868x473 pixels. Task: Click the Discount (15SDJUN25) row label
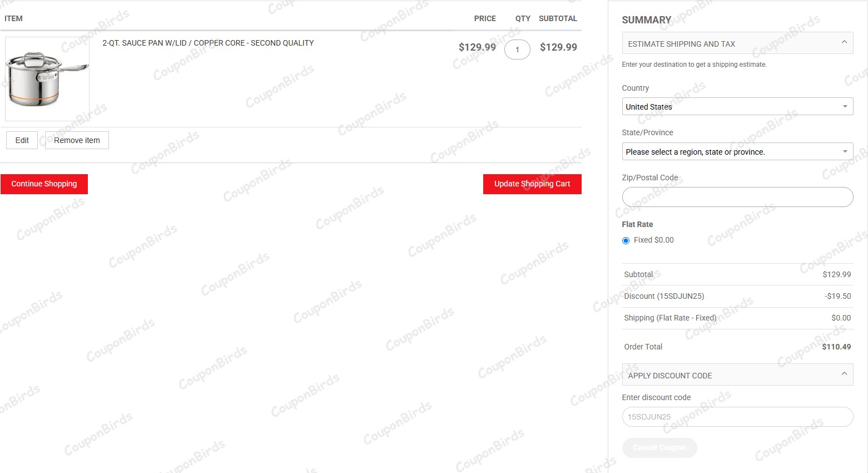[664, 296]
